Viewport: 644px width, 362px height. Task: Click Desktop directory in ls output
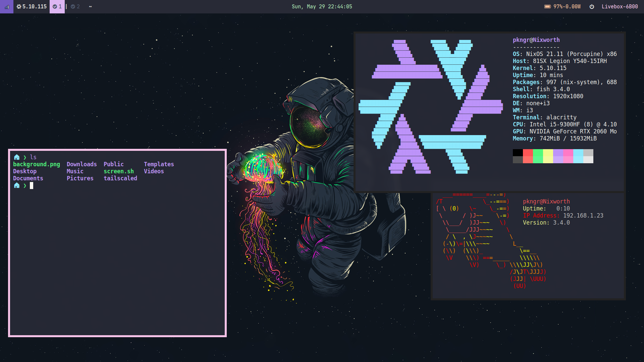[x=25, y=171]
